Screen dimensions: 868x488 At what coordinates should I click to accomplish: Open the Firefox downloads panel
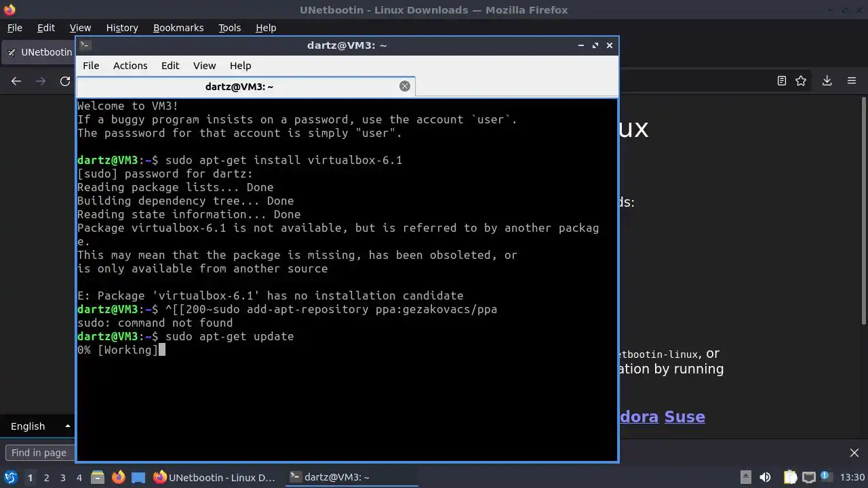[x=827, y=81]
